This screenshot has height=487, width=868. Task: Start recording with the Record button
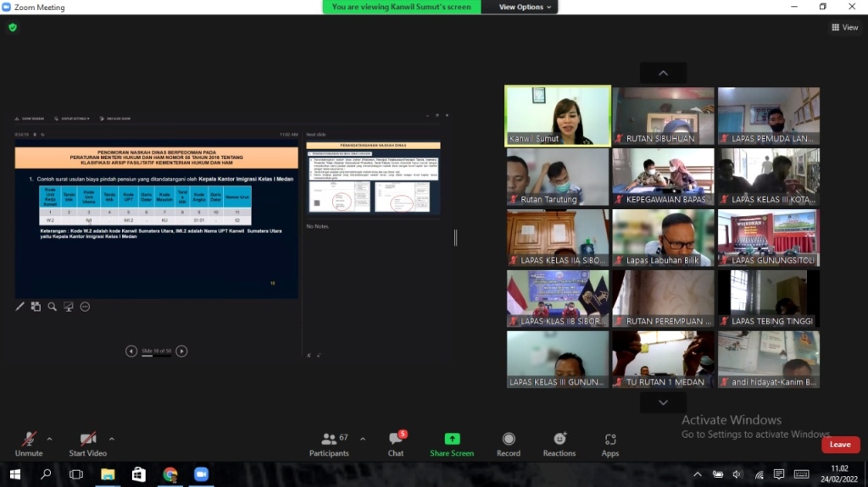pos(509,444)
